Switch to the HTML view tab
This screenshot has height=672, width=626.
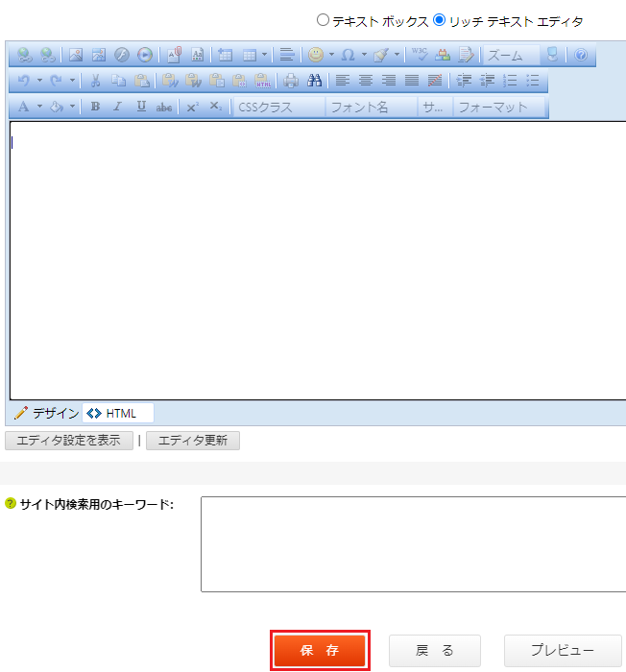118,413
